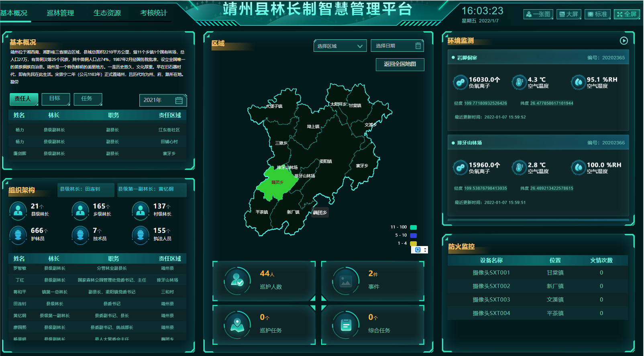Click the play icon in 环境监测 panel
This screenshot has width=644, height=356.
pos(624,41)
